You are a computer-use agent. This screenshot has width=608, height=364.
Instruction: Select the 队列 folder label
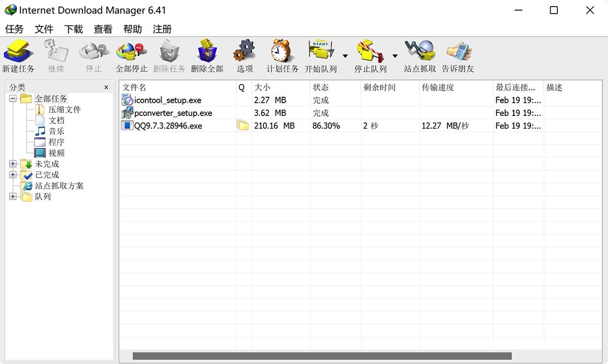(x=43, y=196)
